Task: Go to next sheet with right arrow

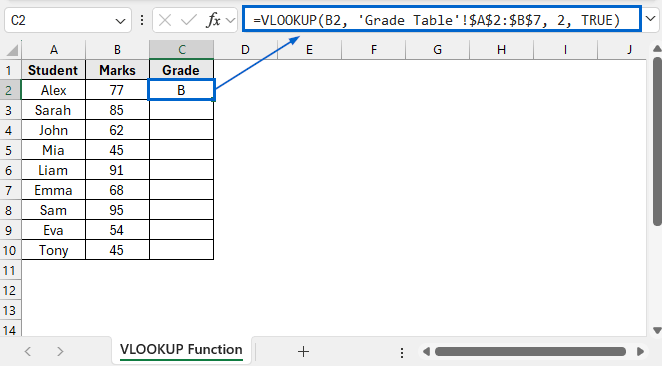Action: coord(60,351)
